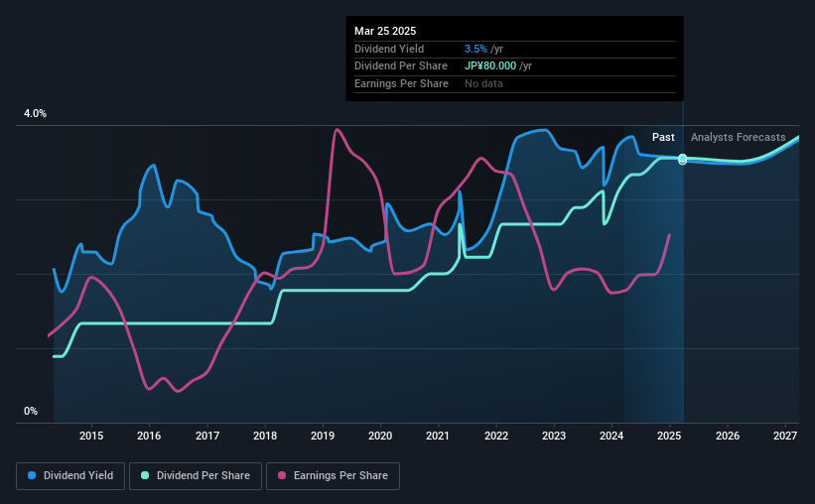The width and height of the screenshot is (815, 504).
Task: Click the 2023 x-axis label
Action: click(554, 436)
